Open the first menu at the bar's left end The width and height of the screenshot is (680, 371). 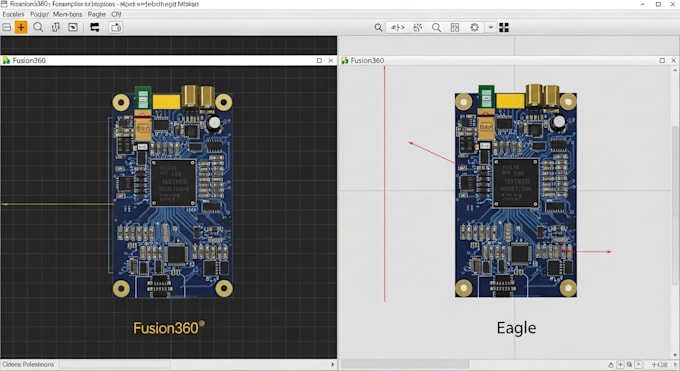click(x=13, y=14)
